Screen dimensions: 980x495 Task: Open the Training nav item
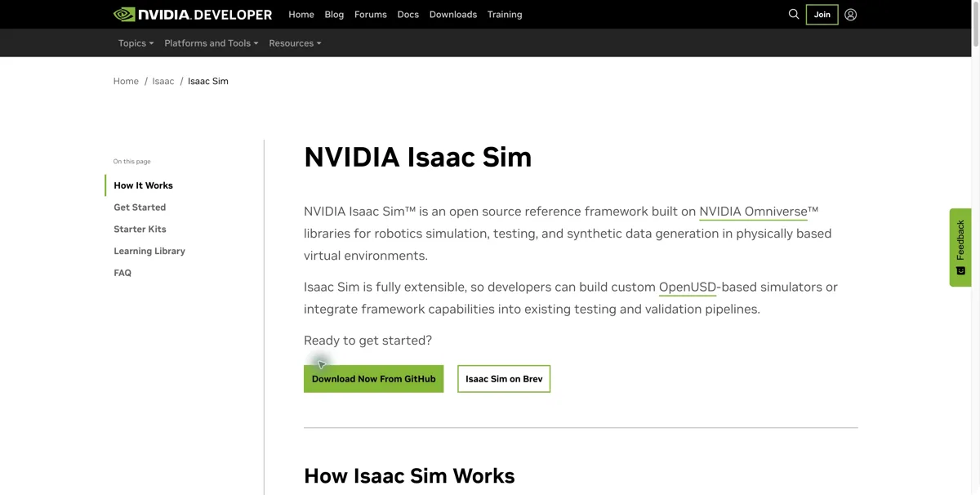click(x=505, y=14)
